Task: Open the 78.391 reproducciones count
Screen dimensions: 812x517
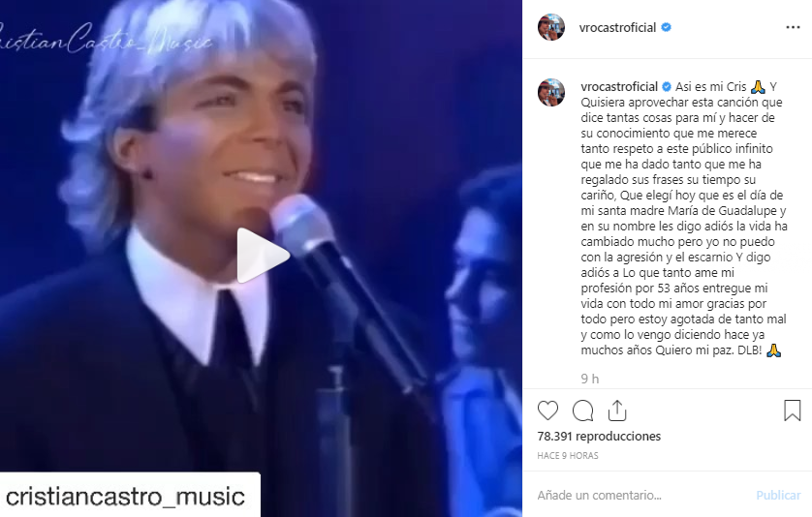Action: pyautogui.click(x=599, y=437)
